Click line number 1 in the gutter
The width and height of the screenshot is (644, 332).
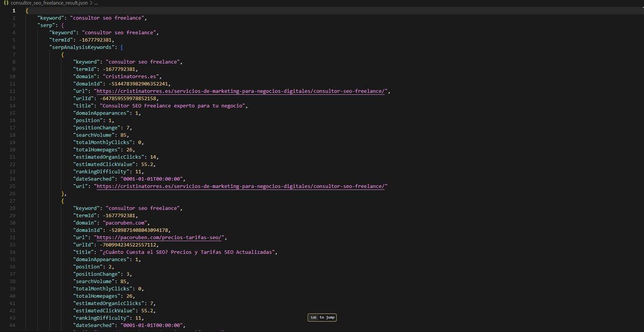tap(13, 10)
